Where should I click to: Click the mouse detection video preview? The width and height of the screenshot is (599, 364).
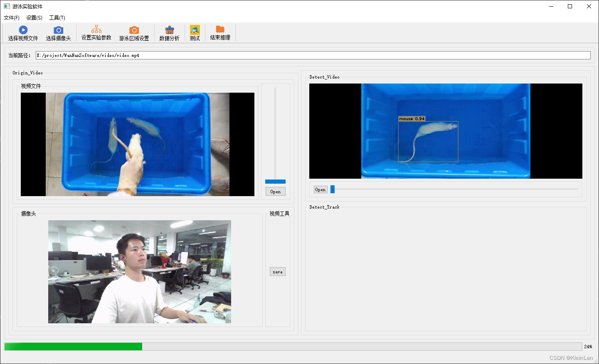click(445, 131)
